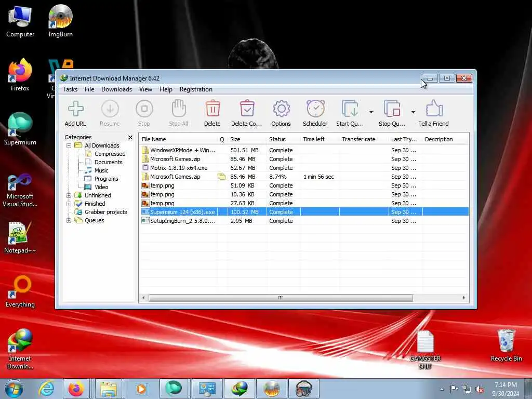Viewport: 532px width, 399px height.
Task: Click the scrollbar right arrow
Action: click(464, 298)
